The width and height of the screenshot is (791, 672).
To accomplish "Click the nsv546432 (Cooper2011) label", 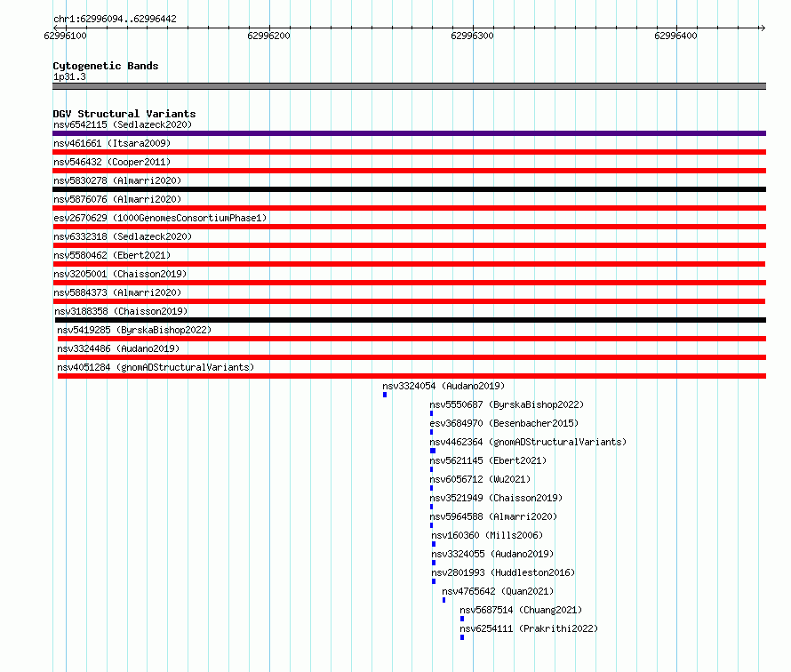I will click(x=112, y=162).
